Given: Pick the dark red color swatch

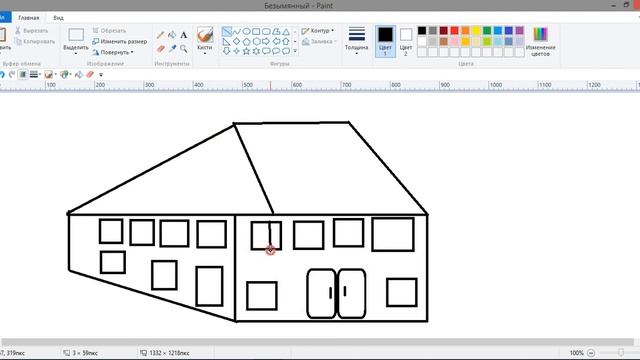Looking at the screenshot, I should pyautogui.click(x=444, y=31).
